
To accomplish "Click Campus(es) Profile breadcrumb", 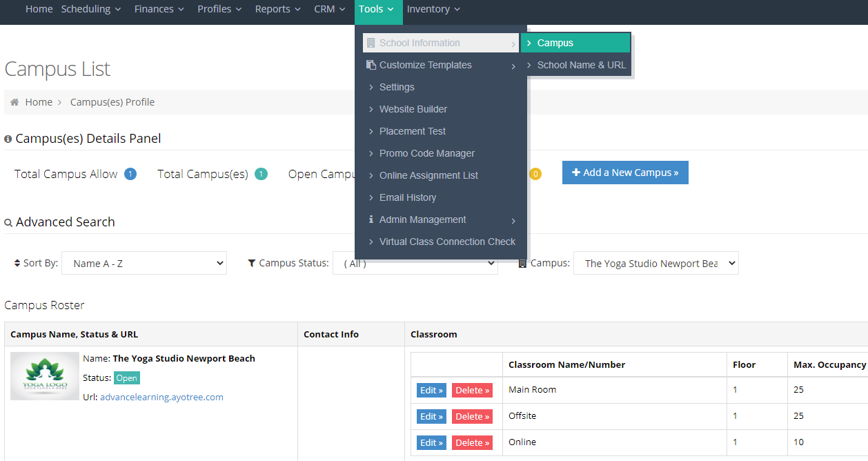I will click(112, 102).
